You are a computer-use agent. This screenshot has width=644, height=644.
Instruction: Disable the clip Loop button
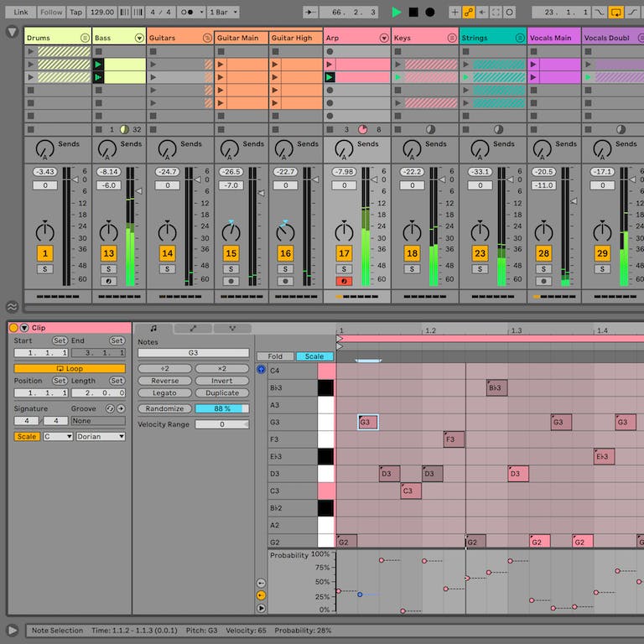(70, 368)
